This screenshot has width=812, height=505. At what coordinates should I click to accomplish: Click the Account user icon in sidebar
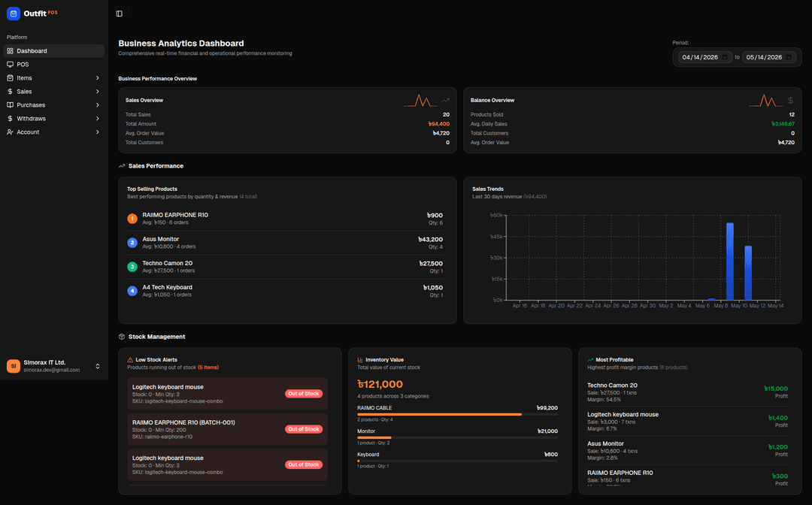click(x=10, y=132)
